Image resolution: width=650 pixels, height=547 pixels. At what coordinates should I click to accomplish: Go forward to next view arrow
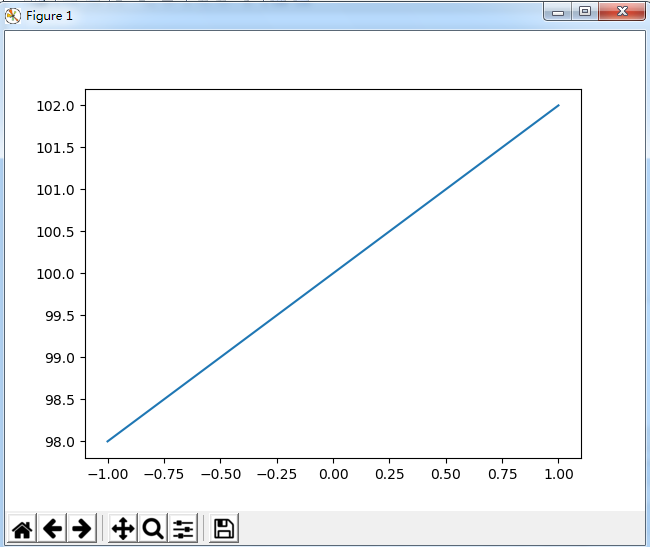click(x=82, y=528)
